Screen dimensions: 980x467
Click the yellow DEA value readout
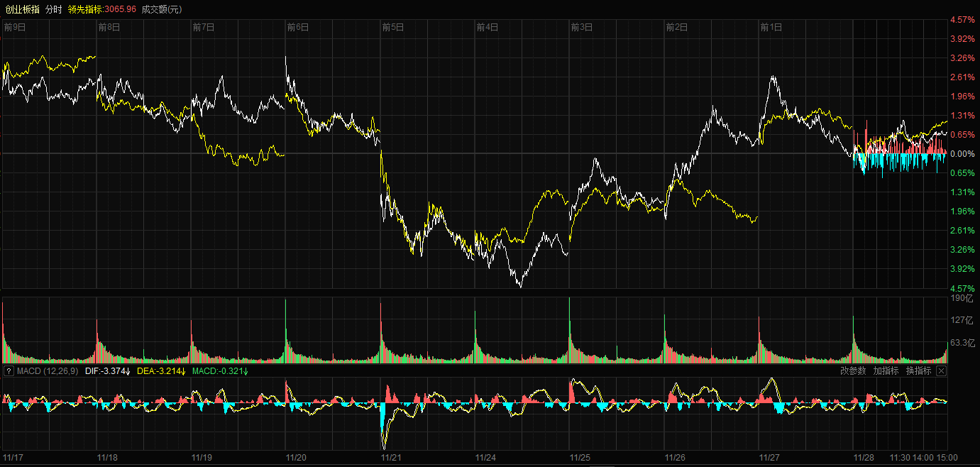click(161, 371)
